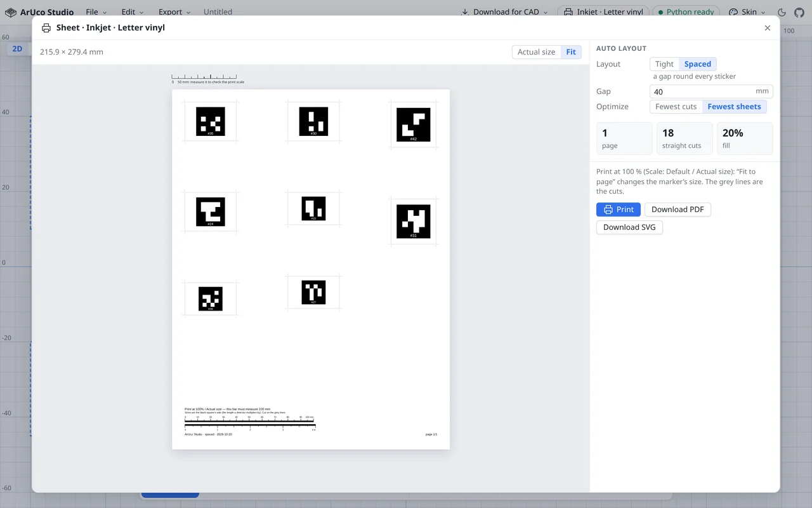Open the Export menu
Viewport: 812px width, 508px height.
174,12
